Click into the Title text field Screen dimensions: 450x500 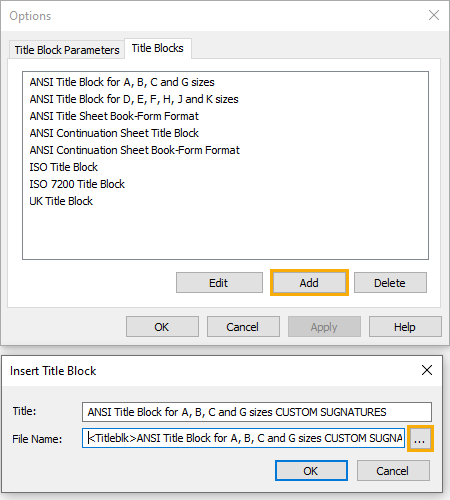point(257,412)
